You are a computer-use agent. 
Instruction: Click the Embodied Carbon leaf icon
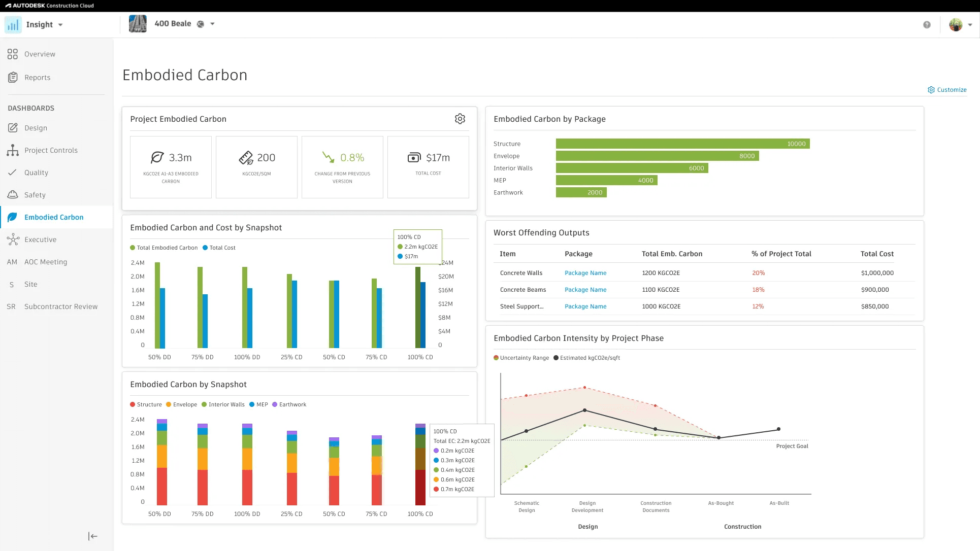13,217
